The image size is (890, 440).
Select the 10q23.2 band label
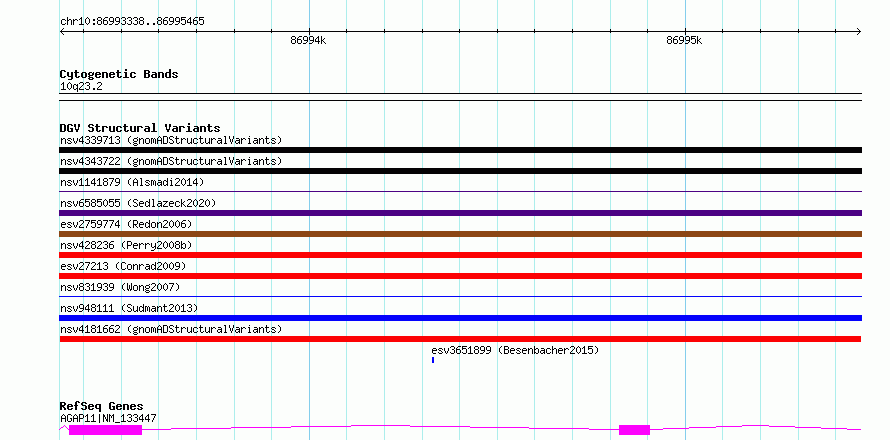(x=81, y=87)
